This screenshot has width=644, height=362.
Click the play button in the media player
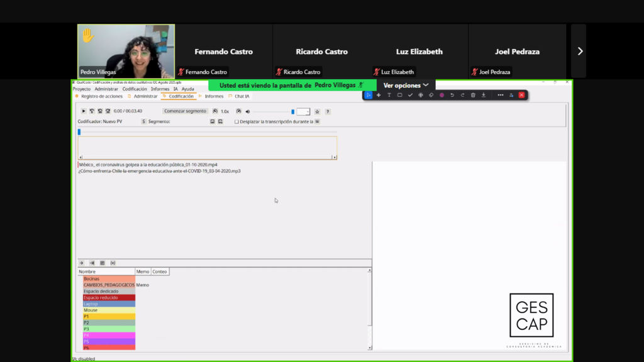click(x=84, y=111)
